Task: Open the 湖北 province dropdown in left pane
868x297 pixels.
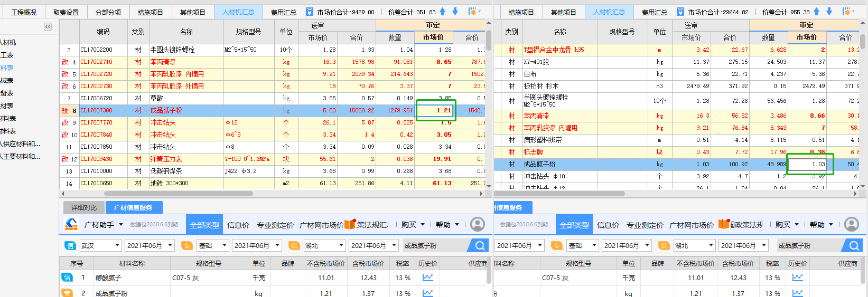Action: 324,245
